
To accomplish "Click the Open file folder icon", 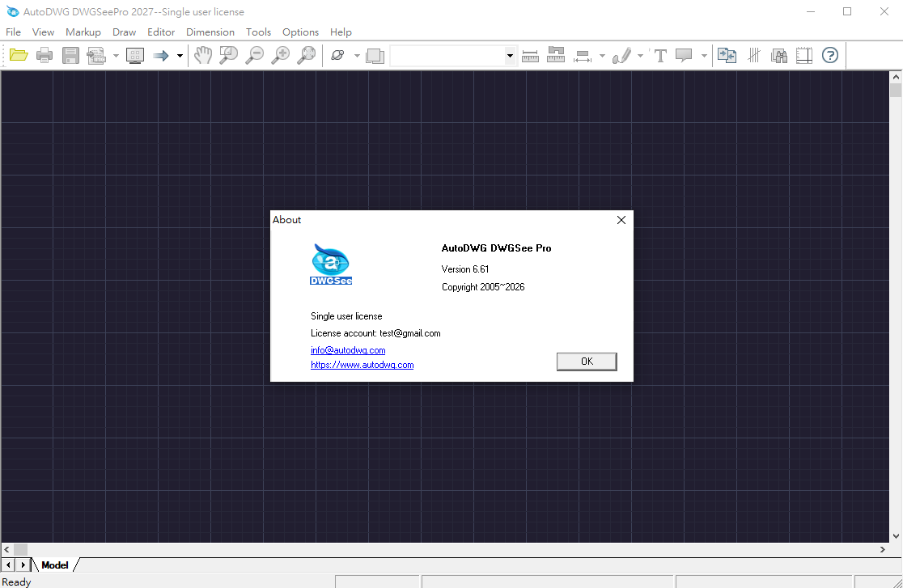I will click(x=19, y=56).
